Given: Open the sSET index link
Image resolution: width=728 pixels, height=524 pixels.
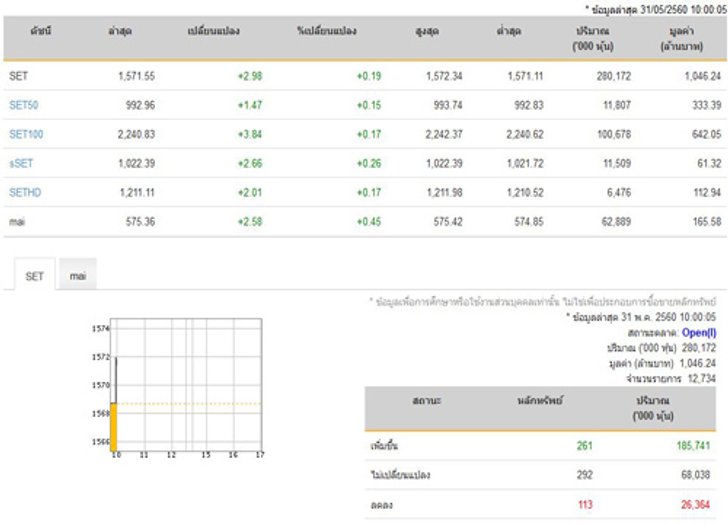Looking at the screenshot, I should tap(21, 163).
